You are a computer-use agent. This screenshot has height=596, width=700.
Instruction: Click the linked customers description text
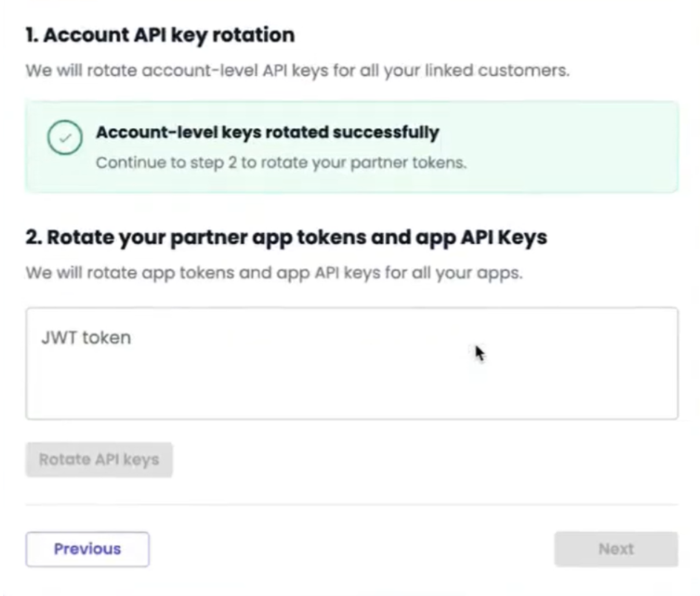297,71
